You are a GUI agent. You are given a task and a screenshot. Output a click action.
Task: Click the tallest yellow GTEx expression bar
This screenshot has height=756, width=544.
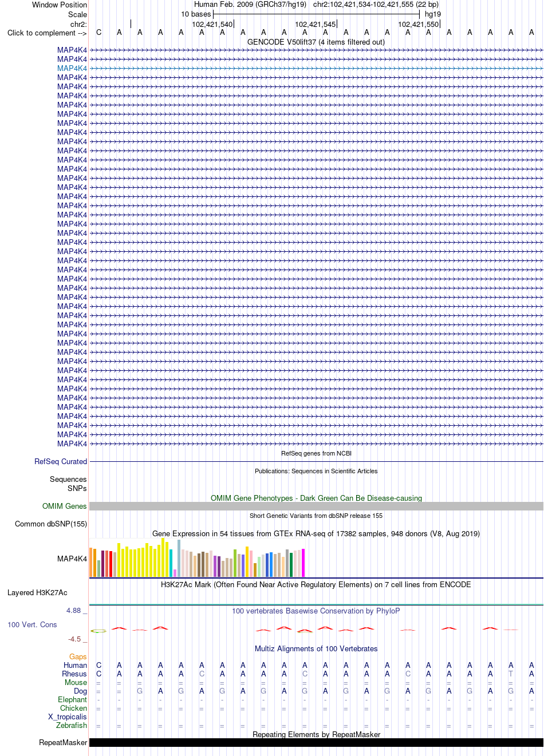pyautogui.click(x=163, y=557)
